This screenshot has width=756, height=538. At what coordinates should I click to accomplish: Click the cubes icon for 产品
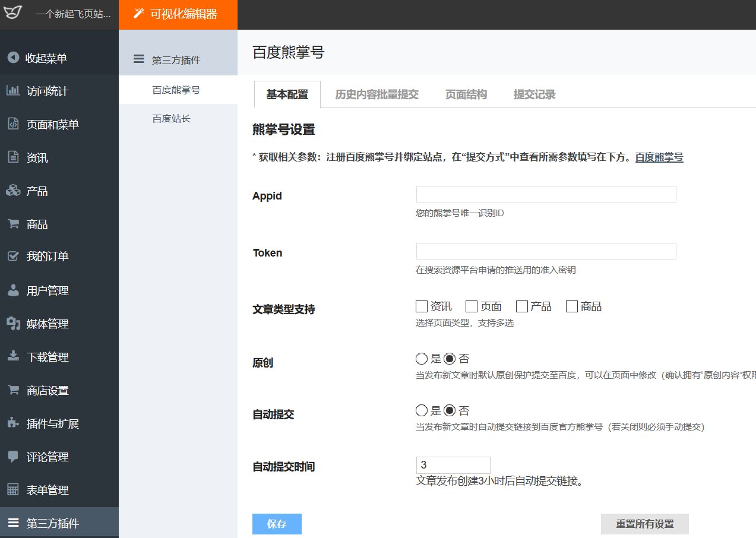[x=12, y=191]
